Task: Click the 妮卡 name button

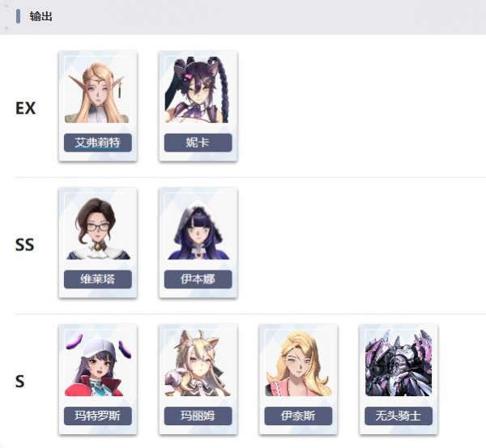Action: [198, 143]
